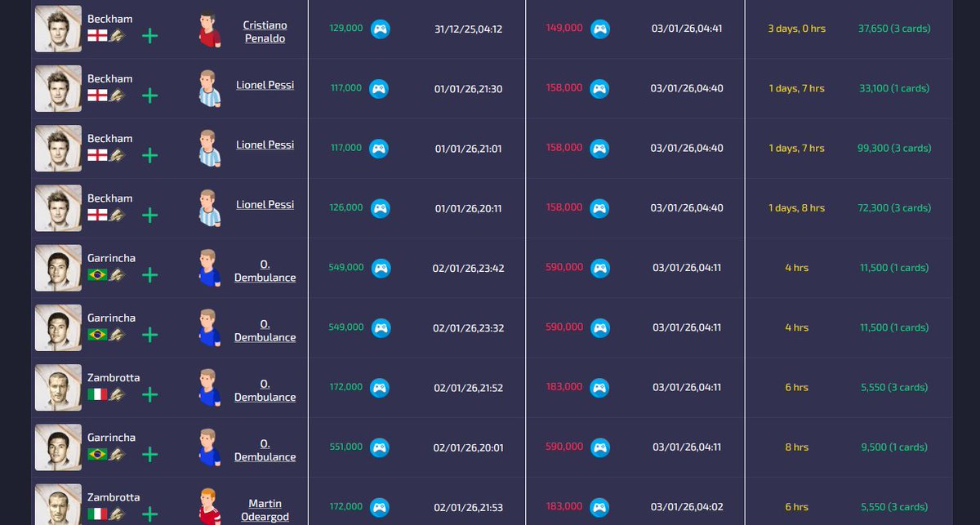Click sell controller icon in the 9,500 profit row
Image resolution: width=980 pixels, height=525 pixels.
tap(600, 447)
